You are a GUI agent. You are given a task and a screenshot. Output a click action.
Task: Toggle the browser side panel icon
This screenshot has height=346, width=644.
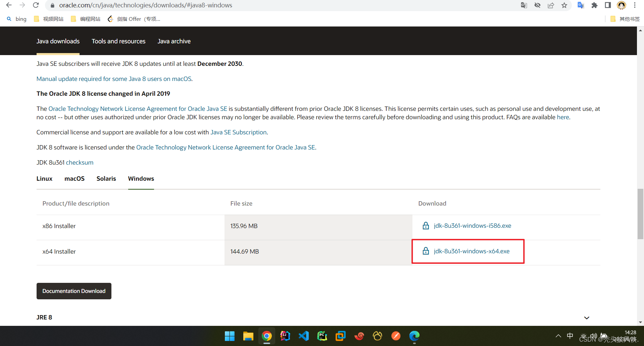[x=608, y=5]
